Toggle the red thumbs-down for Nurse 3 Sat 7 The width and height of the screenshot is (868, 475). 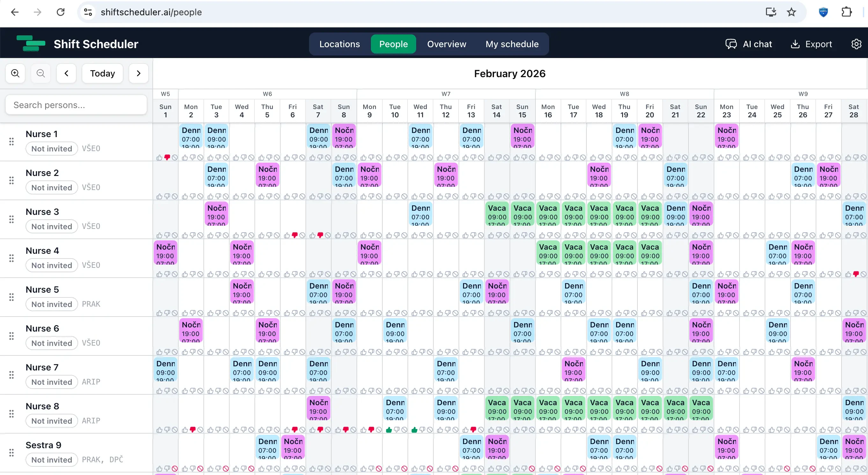click(x=320, y=235)
